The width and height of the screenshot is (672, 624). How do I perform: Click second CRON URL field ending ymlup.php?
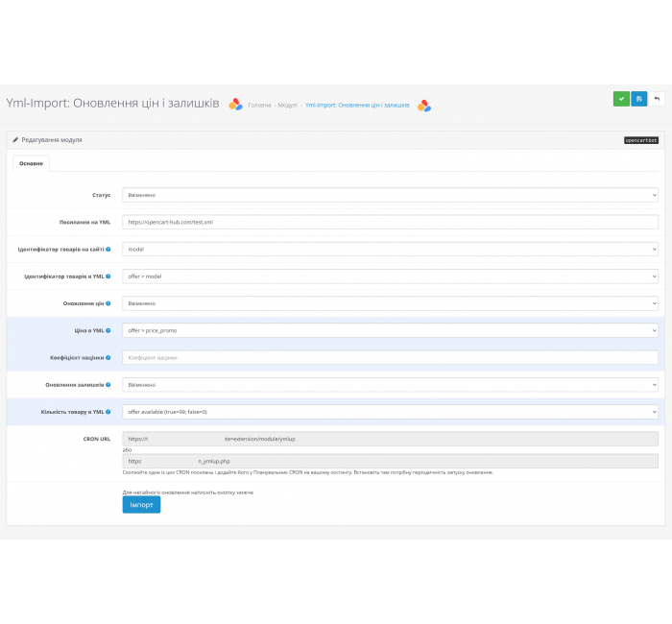(x=390, y=461)
